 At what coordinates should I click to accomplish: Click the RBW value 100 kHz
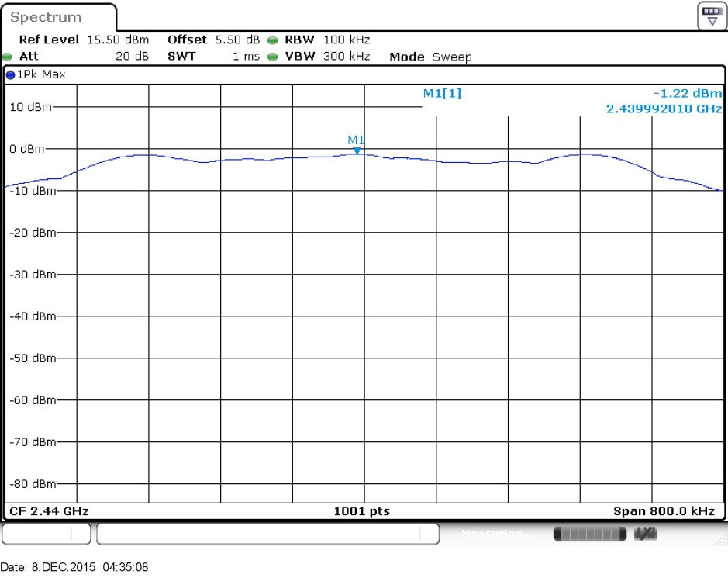coord(347,40)
